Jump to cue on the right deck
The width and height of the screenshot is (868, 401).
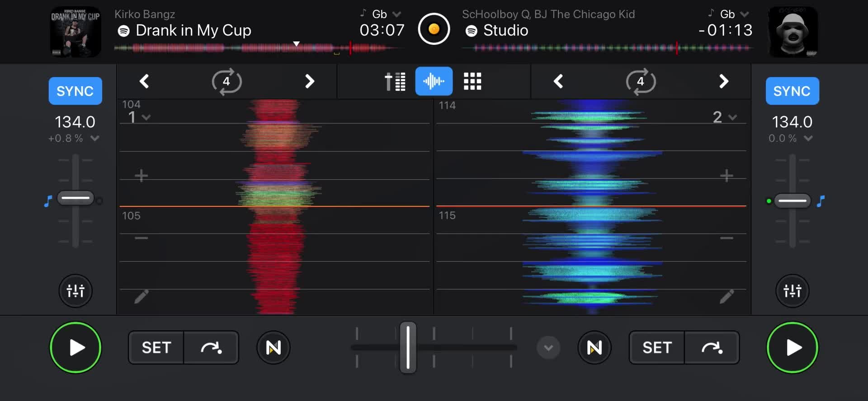pyautogui.click(x=712, y=347)
